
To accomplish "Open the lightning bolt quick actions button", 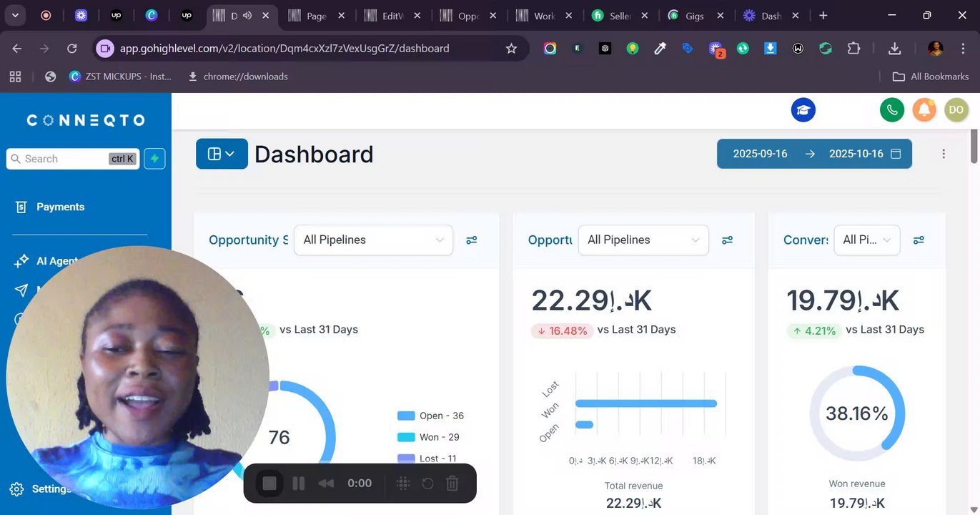I will coord(154,159).
